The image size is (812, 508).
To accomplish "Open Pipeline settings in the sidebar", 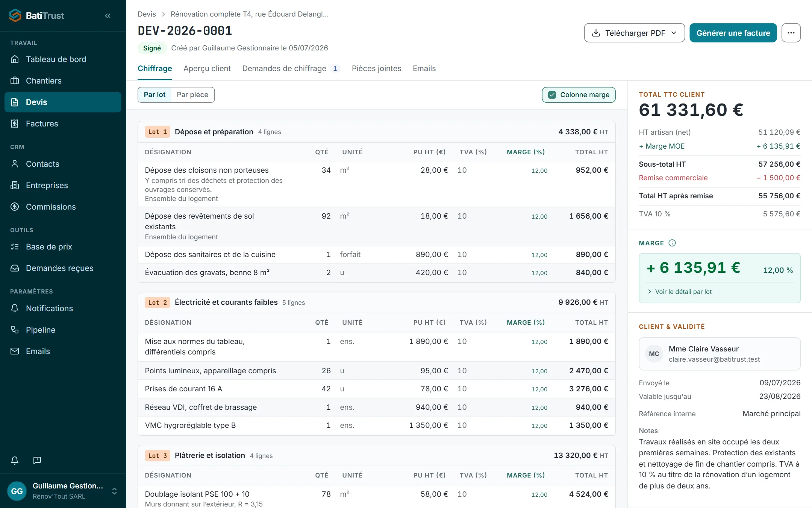I will click(x=63, y=330).
